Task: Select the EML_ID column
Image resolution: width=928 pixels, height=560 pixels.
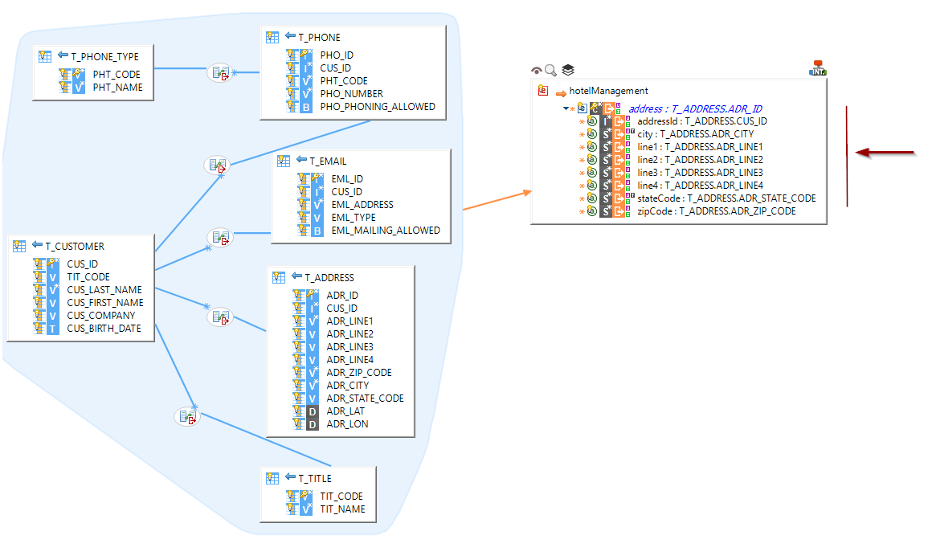Action: [347, 179]
